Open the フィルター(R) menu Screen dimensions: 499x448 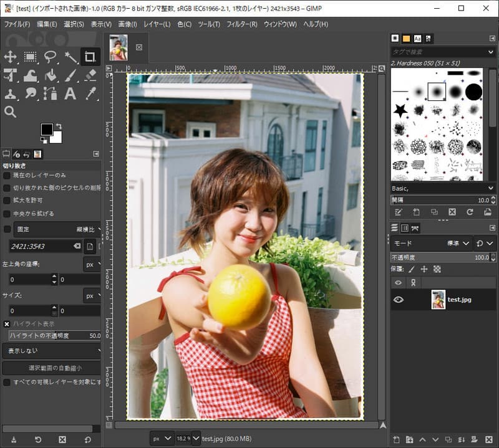(241, 24)
